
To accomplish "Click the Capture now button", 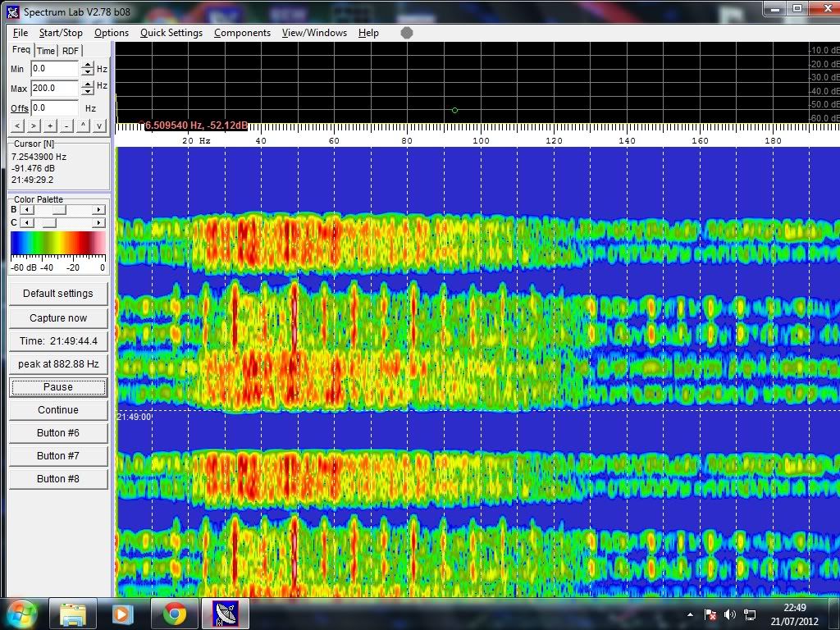I will point(58,317).
